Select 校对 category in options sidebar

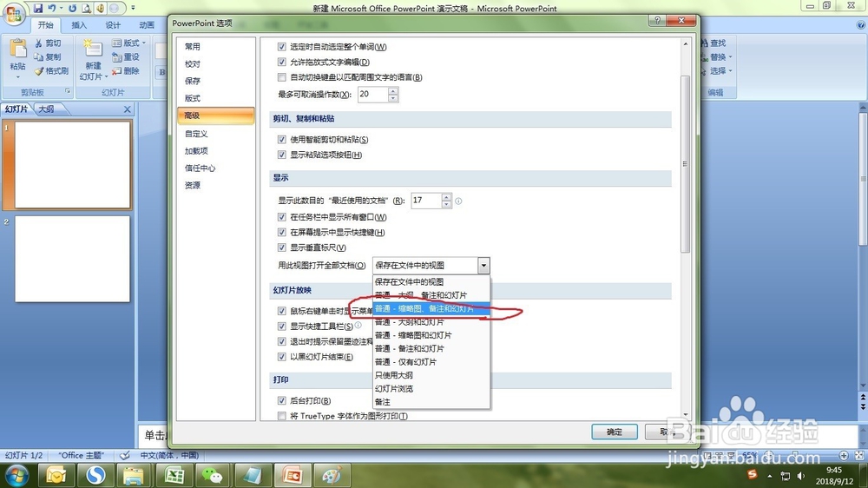pos(216,63)
